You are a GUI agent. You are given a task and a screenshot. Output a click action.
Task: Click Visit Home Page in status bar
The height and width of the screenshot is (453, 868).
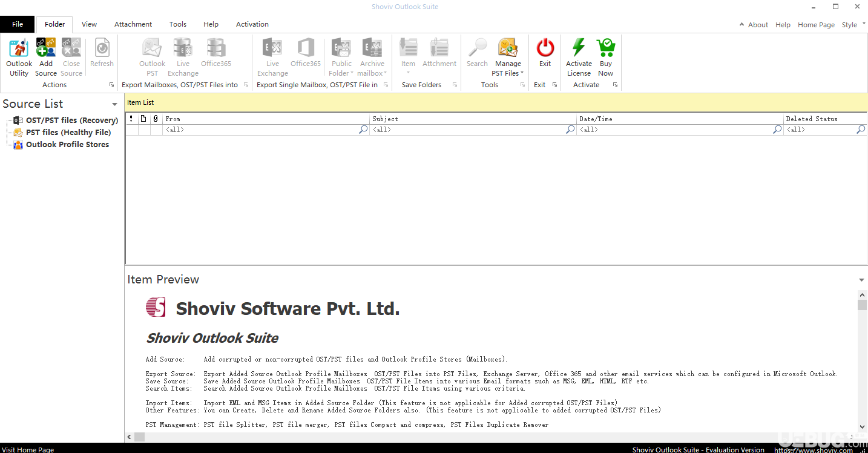click(28, 449)
